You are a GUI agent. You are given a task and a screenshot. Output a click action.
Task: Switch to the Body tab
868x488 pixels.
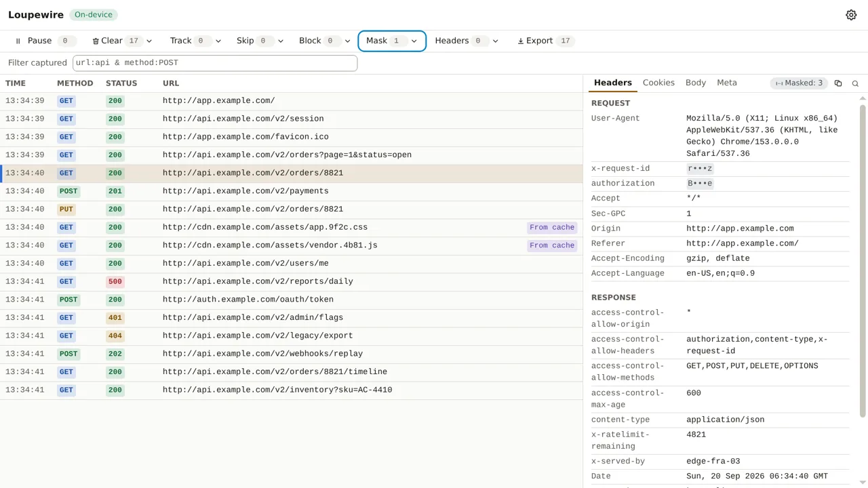click(696, 83)
